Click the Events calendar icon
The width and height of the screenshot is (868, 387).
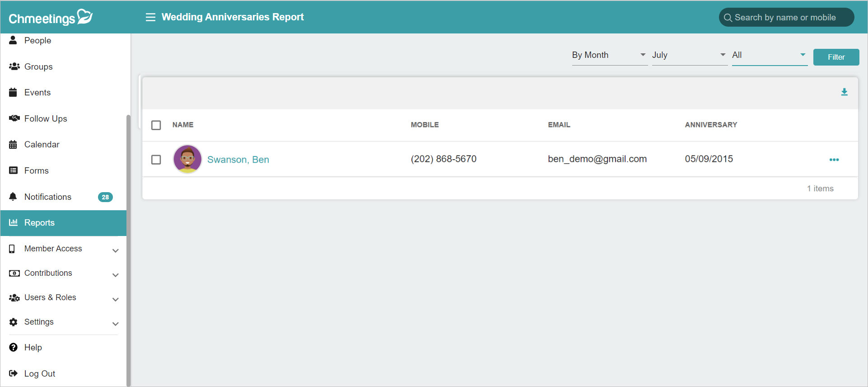click(13, 92)
